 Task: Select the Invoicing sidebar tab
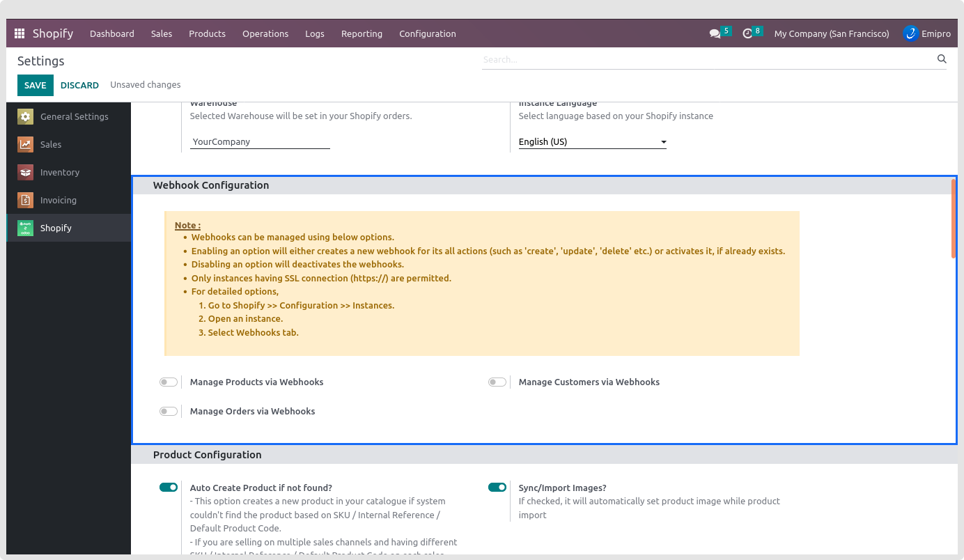pyautogui.click(x=68, y=200)
